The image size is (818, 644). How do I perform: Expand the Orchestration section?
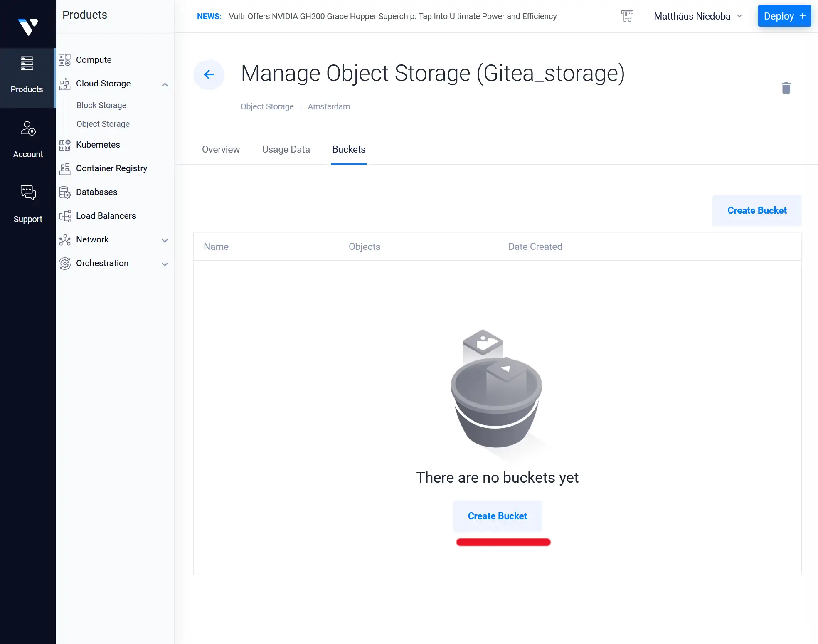(165, 264)
